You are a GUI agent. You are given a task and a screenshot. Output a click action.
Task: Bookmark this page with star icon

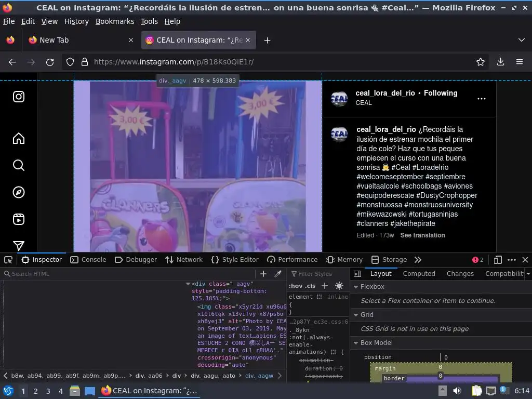[481, 62]
